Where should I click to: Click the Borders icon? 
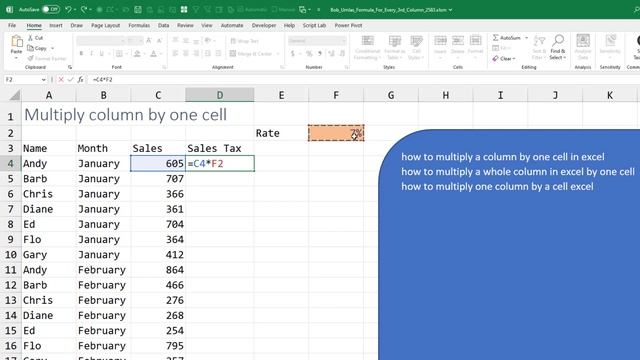(x=119, y=53)
